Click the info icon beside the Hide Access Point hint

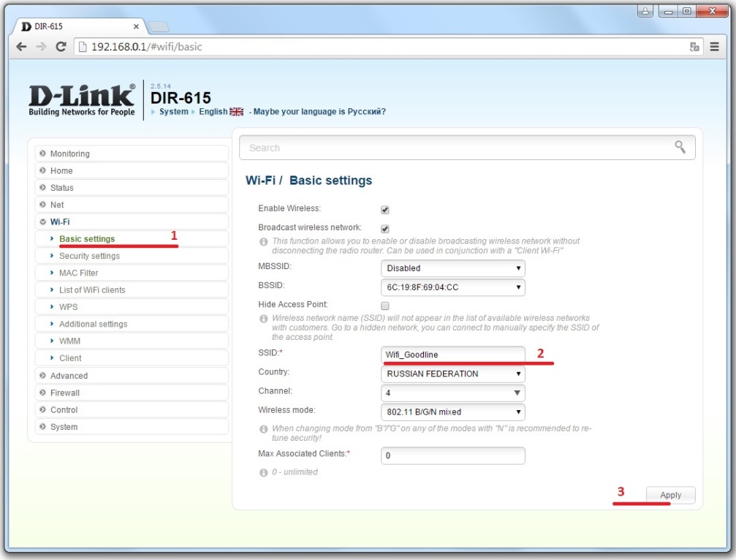tap(264, 318)
